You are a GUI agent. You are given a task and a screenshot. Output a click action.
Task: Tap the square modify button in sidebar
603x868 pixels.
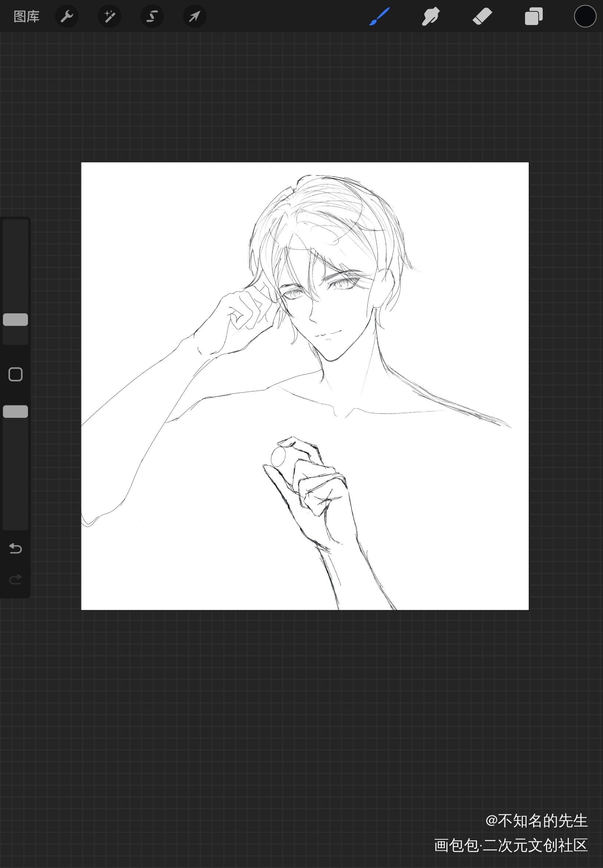coord(15,374)
